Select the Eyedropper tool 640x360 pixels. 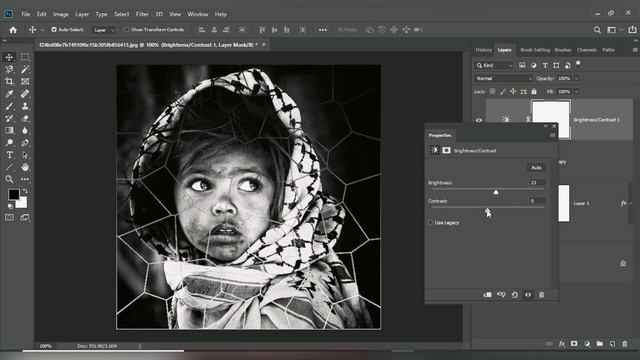(9, 94)
